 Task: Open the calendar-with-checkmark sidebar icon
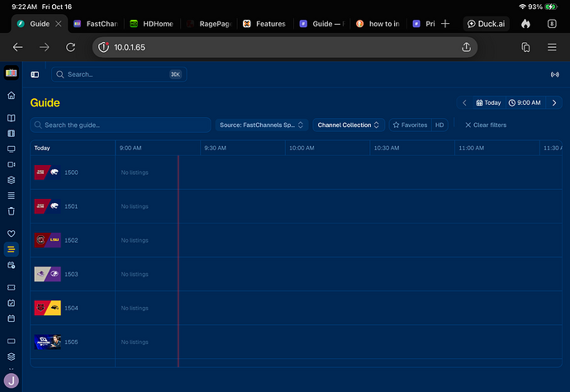pos(12,303)
